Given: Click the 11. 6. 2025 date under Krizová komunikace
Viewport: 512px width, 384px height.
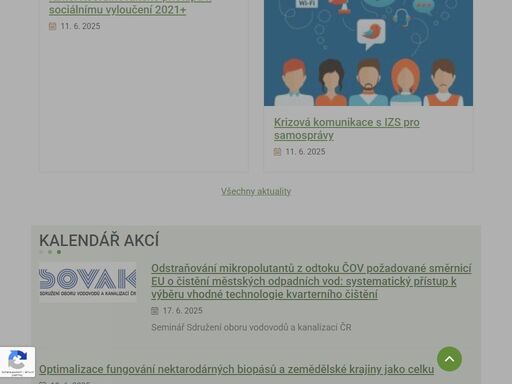Looking at the screenshot, I should click(305, 152).
